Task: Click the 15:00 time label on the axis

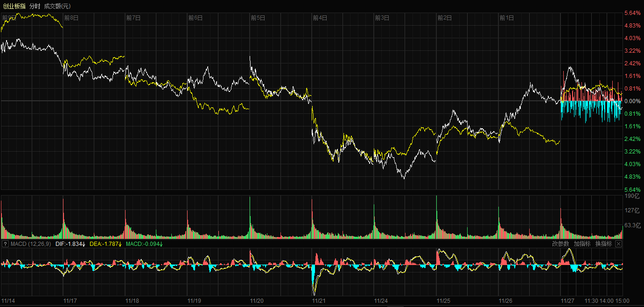Action: [623, 301]
